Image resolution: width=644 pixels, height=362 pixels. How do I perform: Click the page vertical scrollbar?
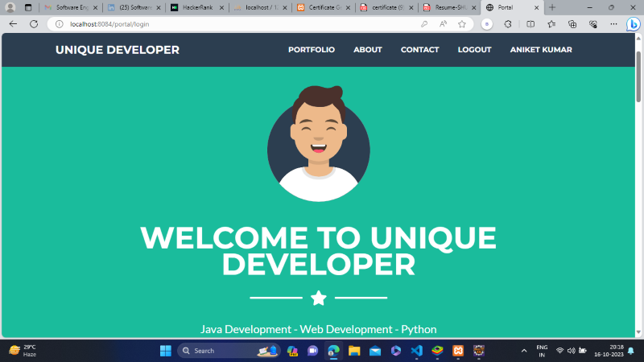[639, 161]
